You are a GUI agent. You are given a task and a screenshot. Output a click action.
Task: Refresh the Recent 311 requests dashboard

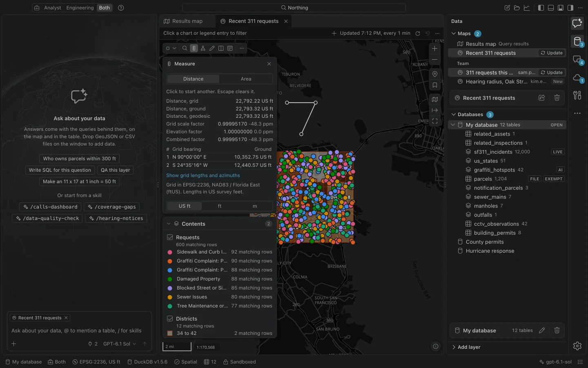coord(418,34)
